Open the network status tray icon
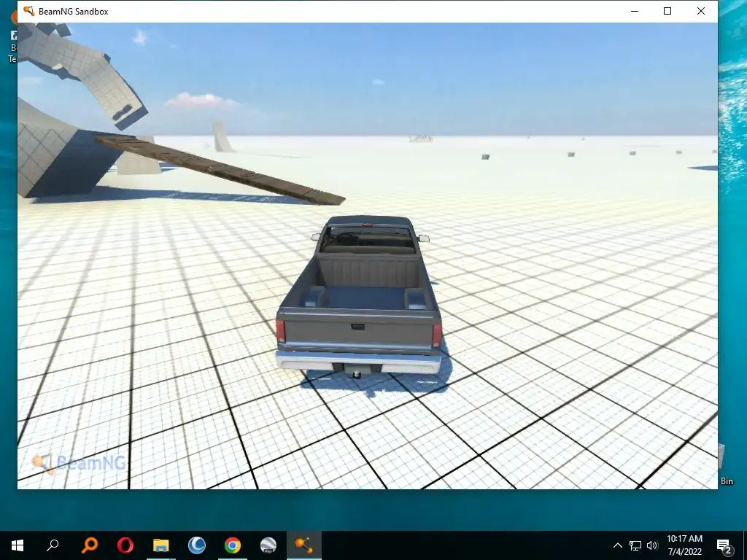 point(635,545)
